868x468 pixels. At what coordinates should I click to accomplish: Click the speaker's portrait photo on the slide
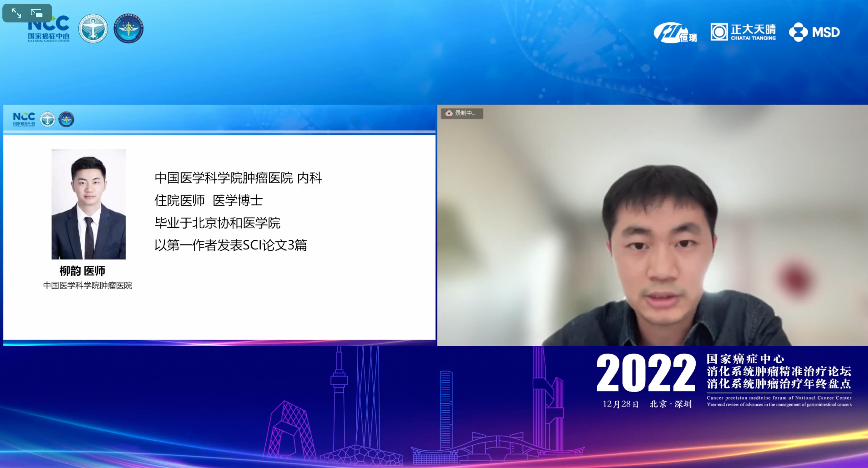(89, 204)
